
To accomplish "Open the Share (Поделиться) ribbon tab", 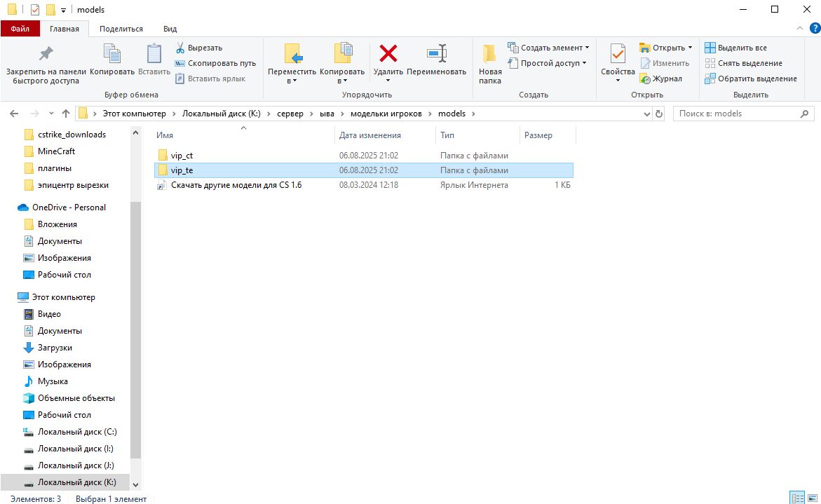I will (121, 29).
